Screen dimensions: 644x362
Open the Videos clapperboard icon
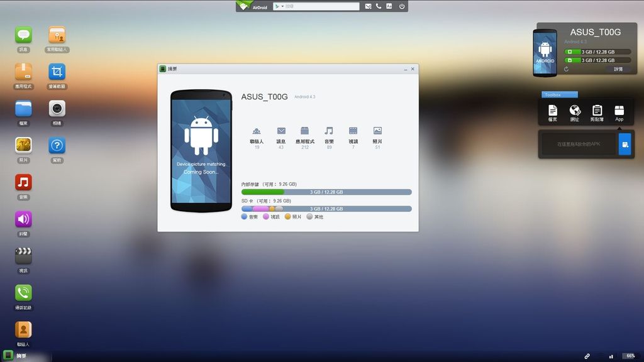pyautogui.click(x=23, y=256)
